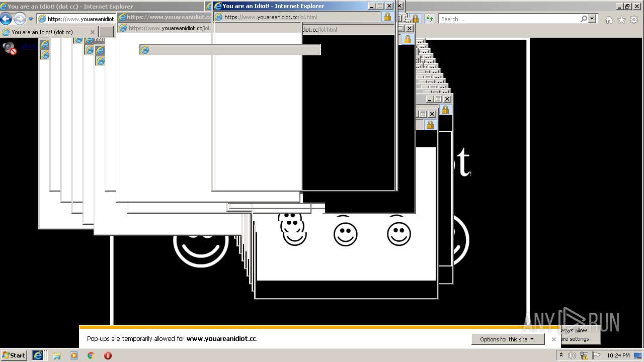Open the Home icon in IE toolbar
The width and height of the screenshot is (644, 362).
pyautogui.click(x=609, y=20)
